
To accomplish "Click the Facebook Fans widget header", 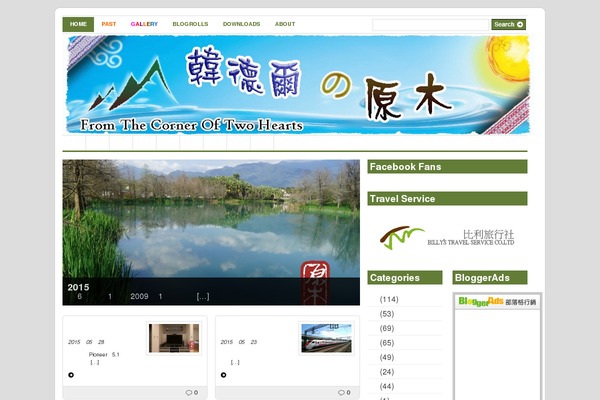I will pos(447,167).
